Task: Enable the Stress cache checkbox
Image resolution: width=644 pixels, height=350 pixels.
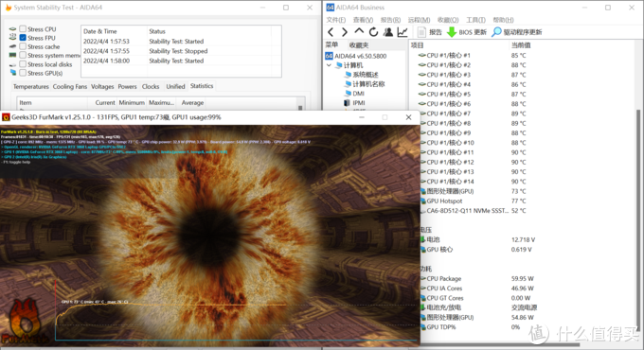Action: pos(23,46)
